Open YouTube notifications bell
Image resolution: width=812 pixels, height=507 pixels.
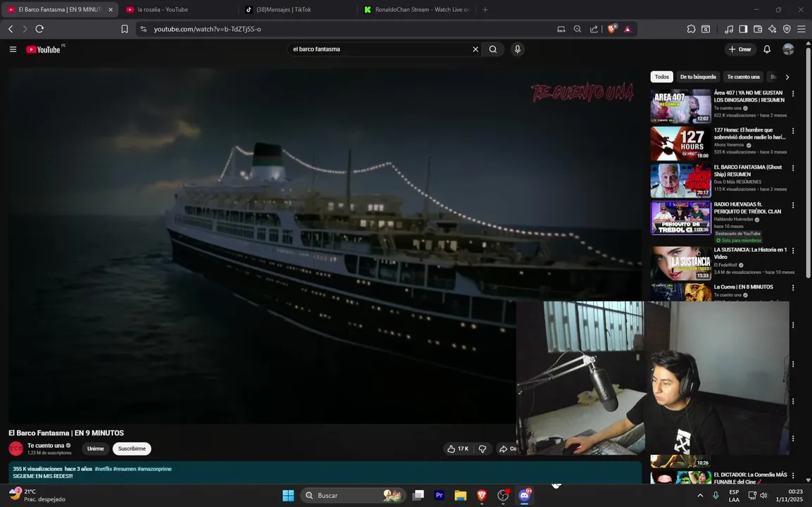point(767,49)
